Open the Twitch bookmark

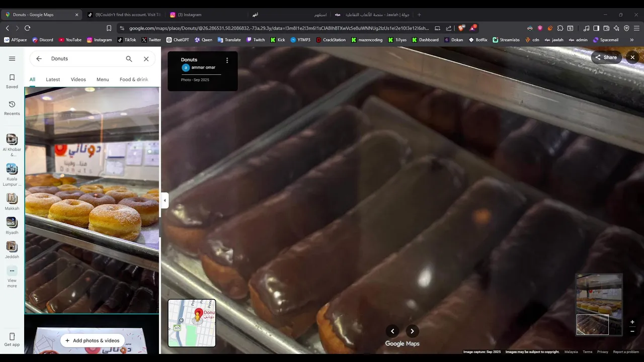coord(256,40)
